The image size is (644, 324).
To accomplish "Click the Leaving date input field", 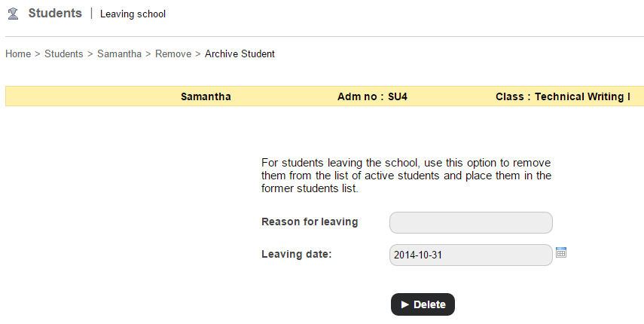I will [471, 255].
